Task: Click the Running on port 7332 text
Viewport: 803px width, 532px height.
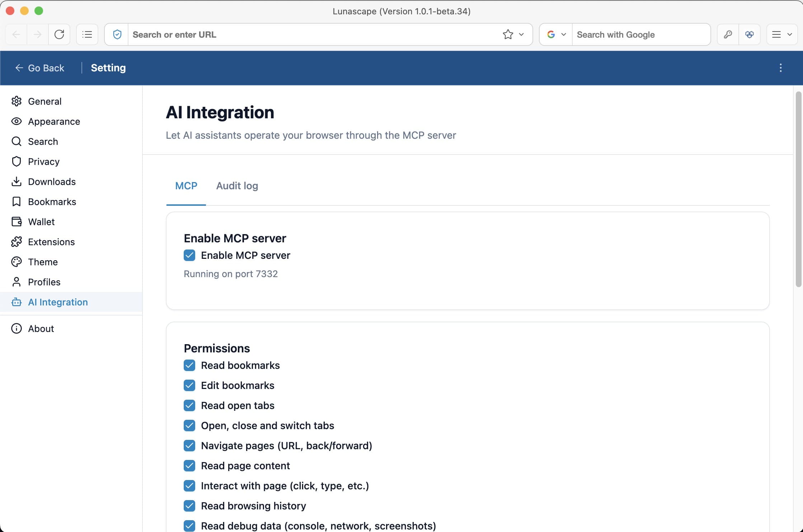Action: (231, 274)
